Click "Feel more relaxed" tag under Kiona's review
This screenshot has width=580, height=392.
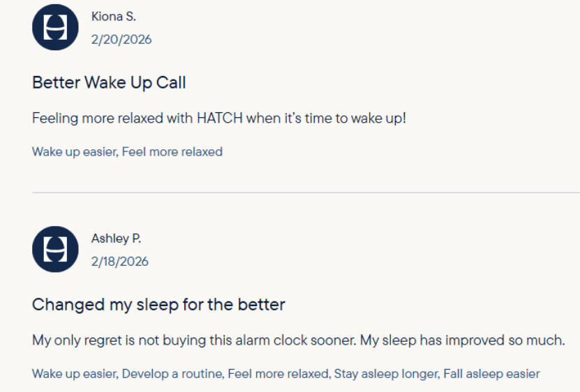pos(172,151)
